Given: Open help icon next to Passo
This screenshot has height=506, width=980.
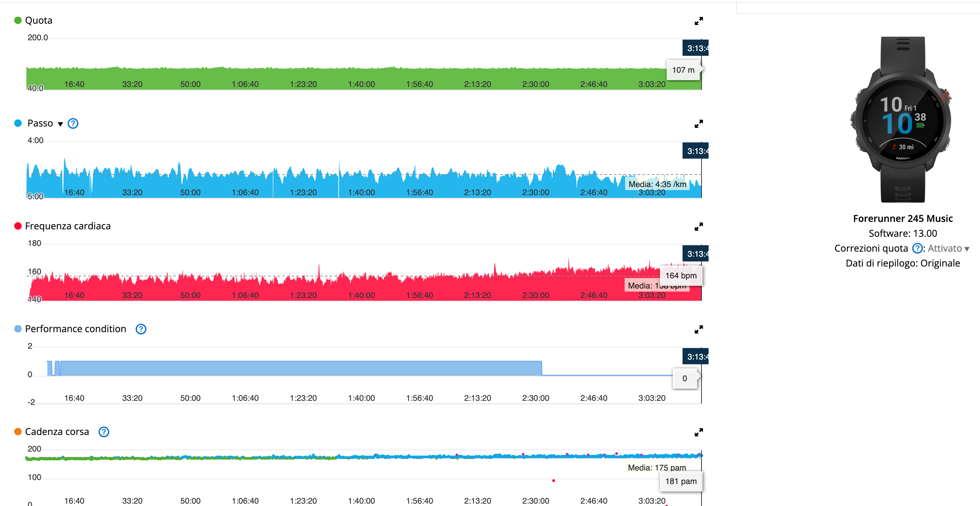Looking at the screenshot, I should pyautogui.click(x=73, y=123).
